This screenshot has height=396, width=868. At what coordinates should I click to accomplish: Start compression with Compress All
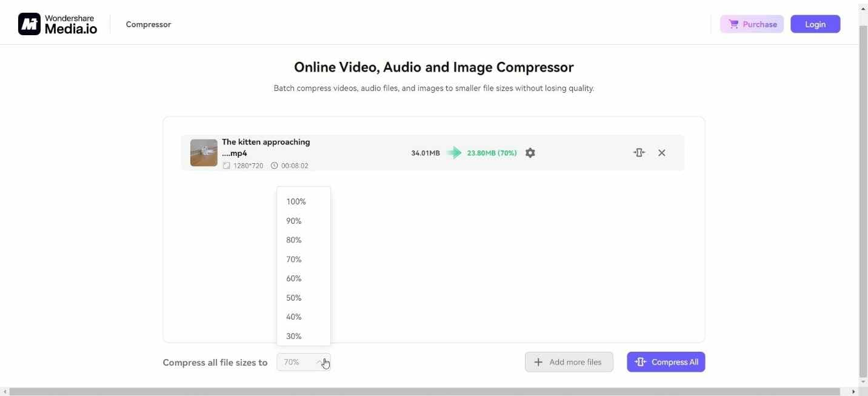[x=666, y=361]
